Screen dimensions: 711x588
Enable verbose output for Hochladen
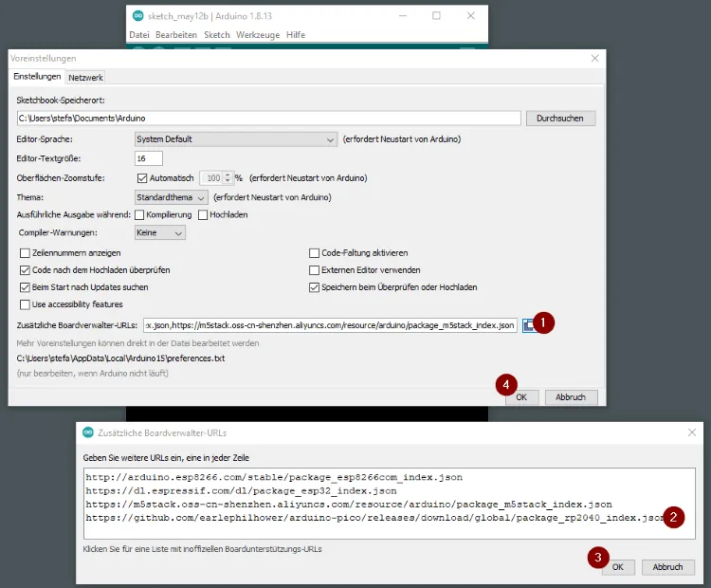203,215
